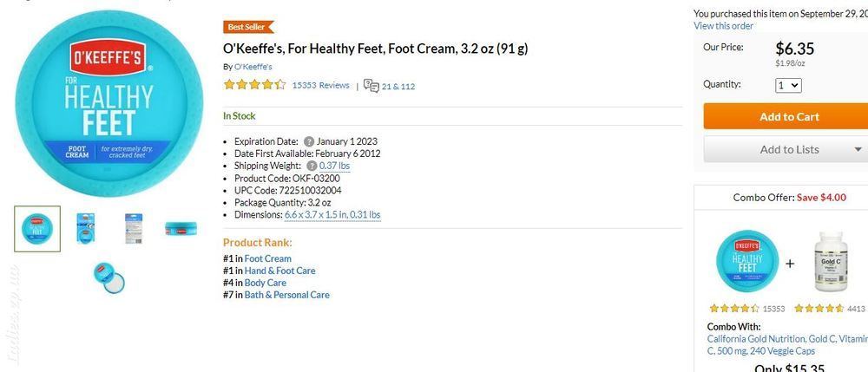Click the product star rating icons
The height and width of the screenshot is (372, 868).
[254, 85]
